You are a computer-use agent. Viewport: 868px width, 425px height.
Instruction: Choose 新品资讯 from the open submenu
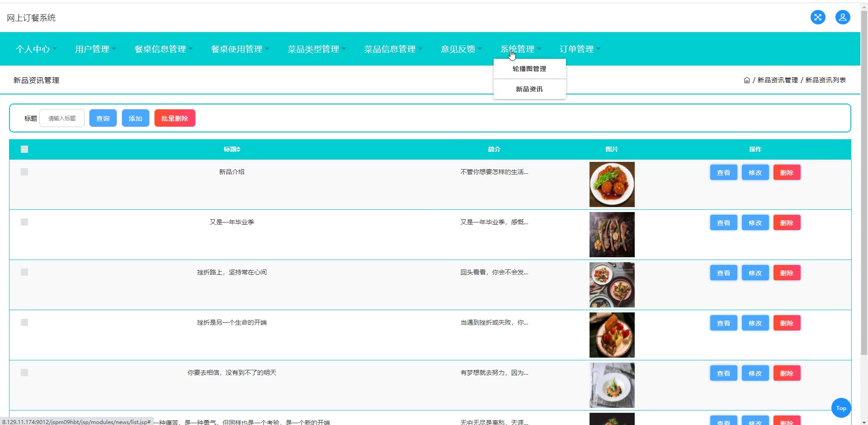pyautogui.click(x=529, y=89)
